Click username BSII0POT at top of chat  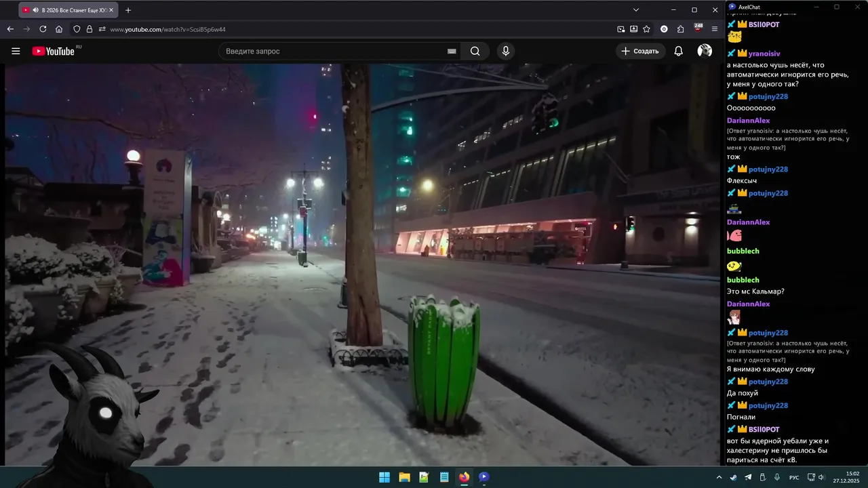(764, 24)
